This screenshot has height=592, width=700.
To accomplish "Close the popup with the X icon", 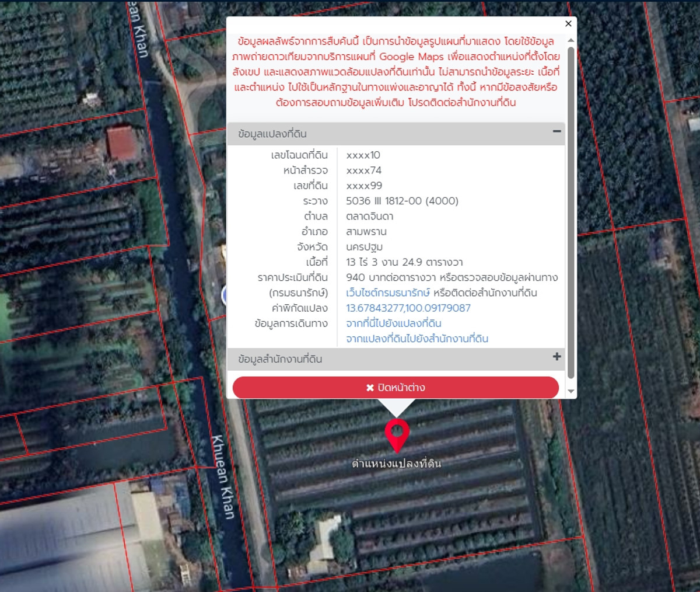I will [568, 24].
